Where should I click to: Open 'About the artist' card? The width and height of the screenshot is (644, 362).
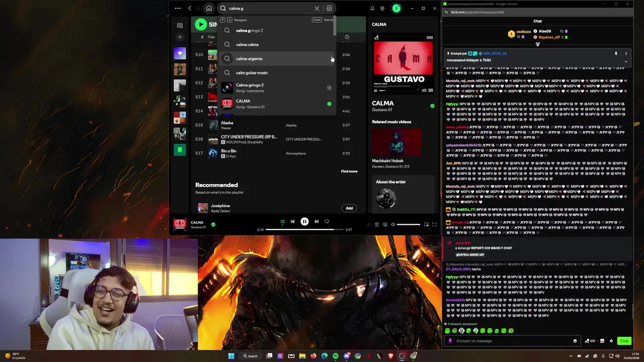coord(403,194)
